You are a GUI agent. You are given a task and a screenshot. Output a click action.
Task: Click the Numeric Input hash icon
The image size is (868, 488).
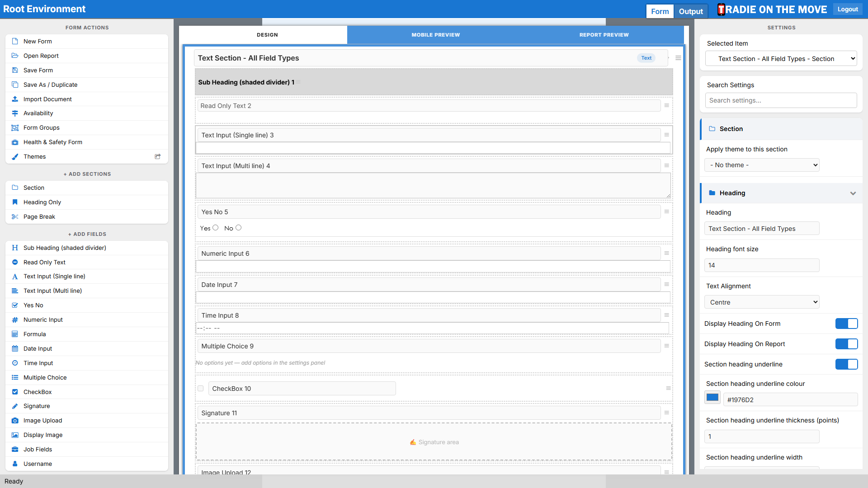pyautogui.click(x=15, y=319)
